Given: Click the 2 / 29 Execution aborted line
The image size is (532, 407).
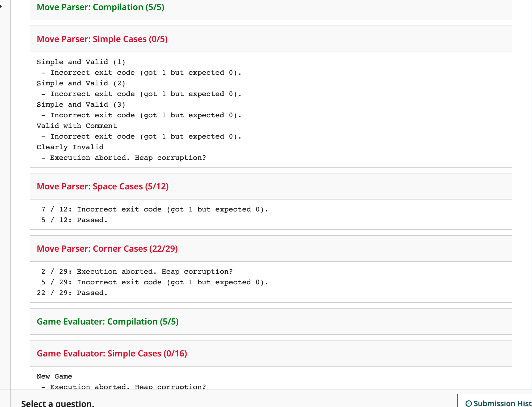Looking at the screenshot, I should click(x=137, y=272).
